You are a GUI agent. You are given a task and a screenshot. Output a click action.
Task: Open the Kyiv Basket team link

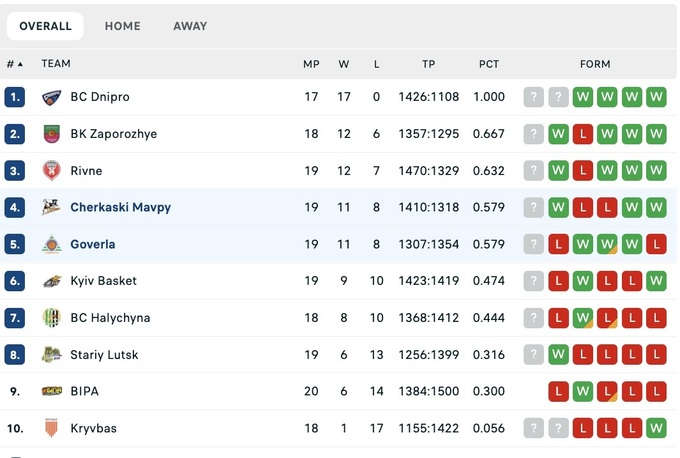[103, 282]
